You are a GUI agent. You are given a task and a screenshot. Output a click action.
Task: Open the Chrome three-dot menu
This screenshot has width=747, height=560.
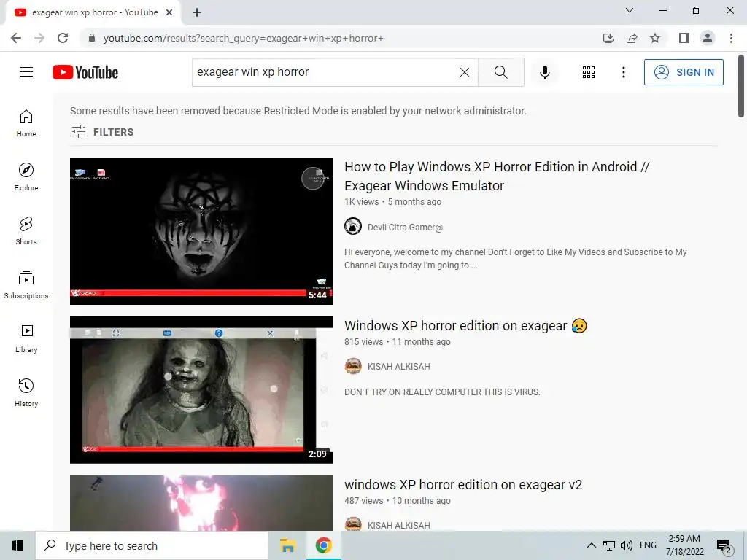pyautogui.click(x=731, y=38)
